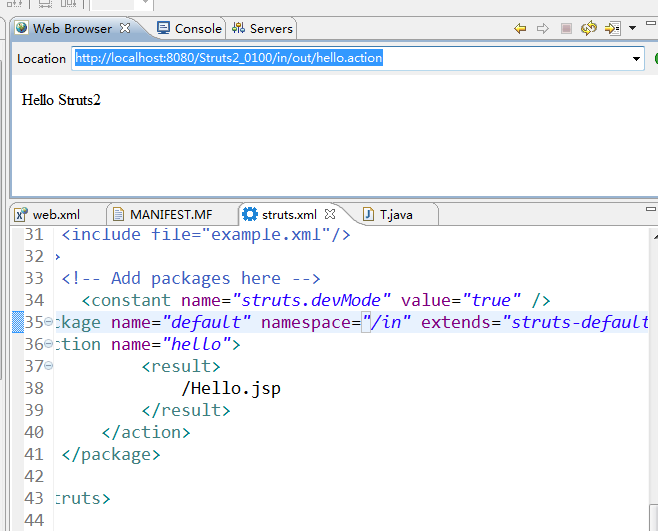Click the struts.xml gear icon
The image size is (658, 531).
click(x=250, y=214)
